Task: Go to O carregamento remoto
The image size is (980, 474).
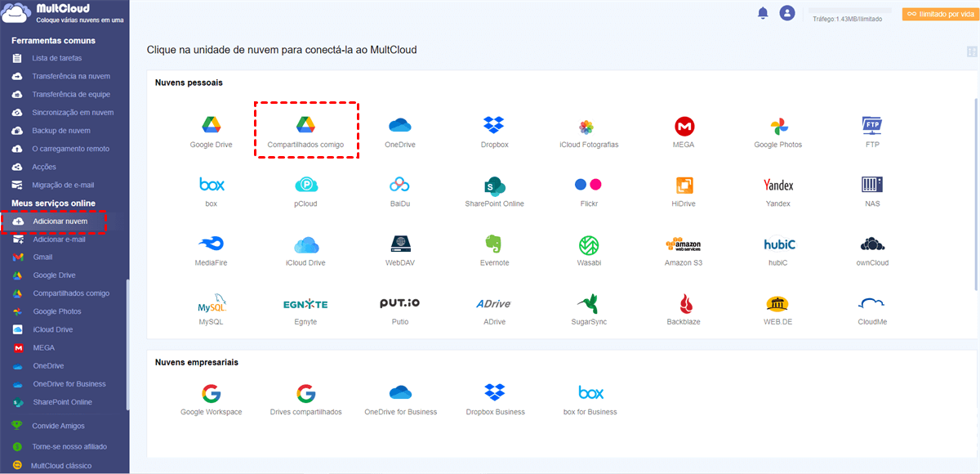Action: (x=70, y=149)
